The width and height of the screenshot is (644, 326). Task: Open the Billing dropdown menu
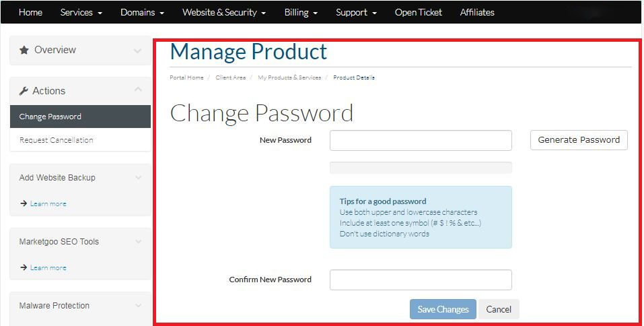click(299, 12)
